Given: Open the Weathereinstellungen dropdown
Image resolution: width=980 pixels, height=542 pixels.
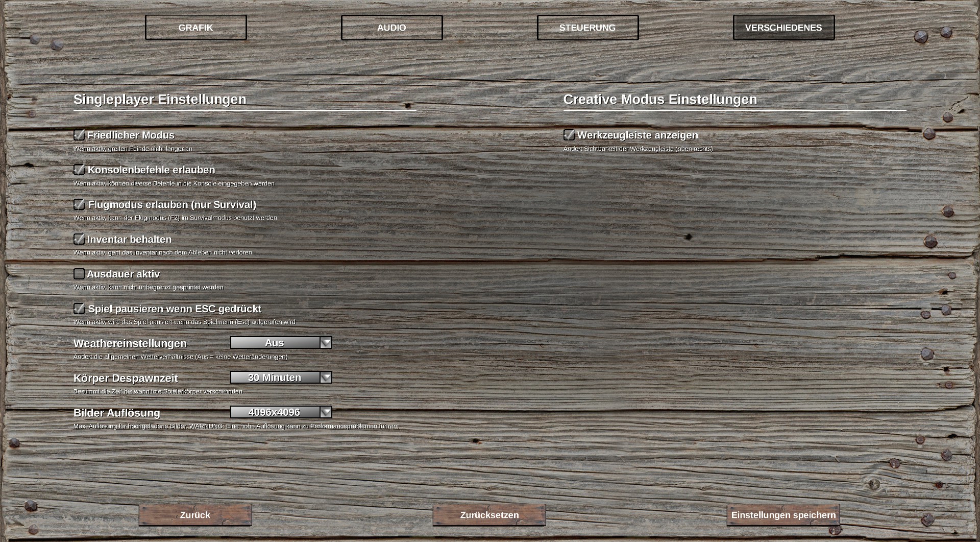Looking at the screenshot, I should [275, 343].
